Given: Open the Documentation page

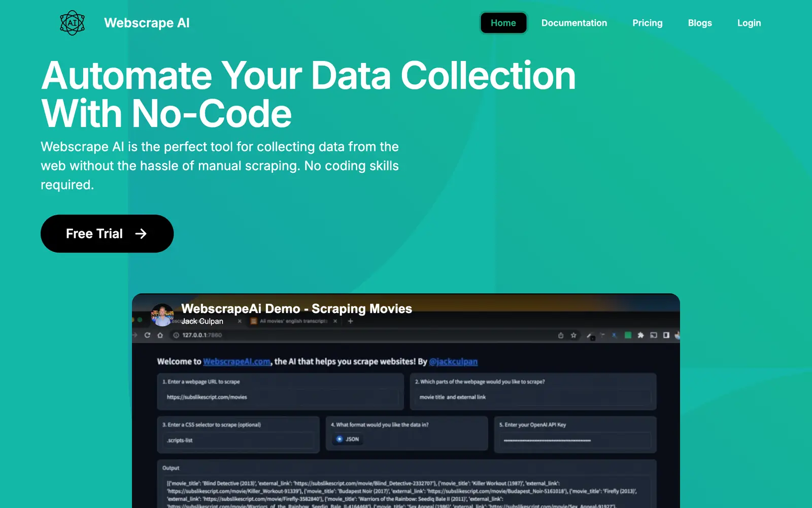Looking at the screenshot, I should (574, 23).
